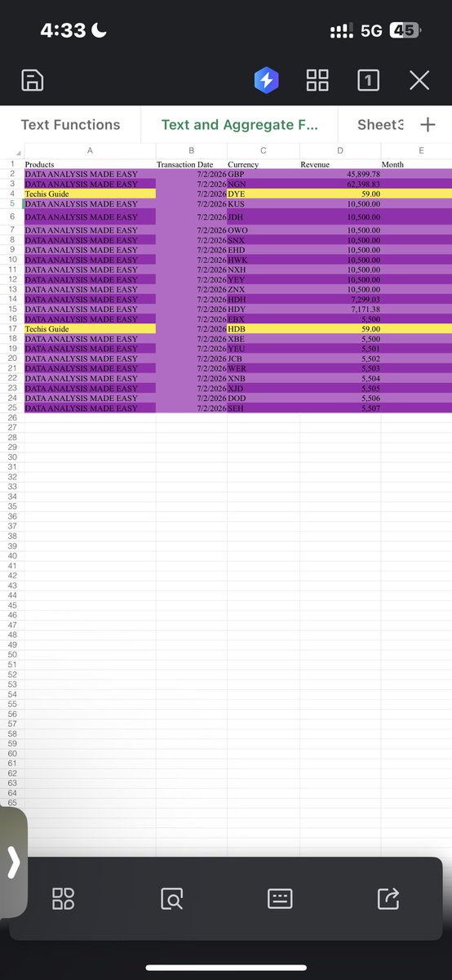
Task: Select the JDH currency cell
Action: pyautogui.click(x=264, y=216)
